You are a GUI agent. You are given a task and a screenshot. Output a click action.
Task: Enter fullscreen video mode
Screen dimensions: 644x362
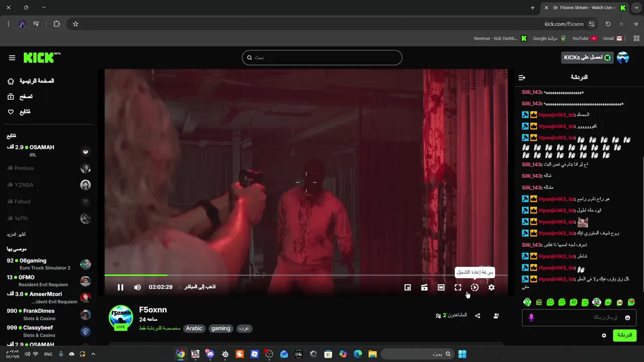coord(458,287)
